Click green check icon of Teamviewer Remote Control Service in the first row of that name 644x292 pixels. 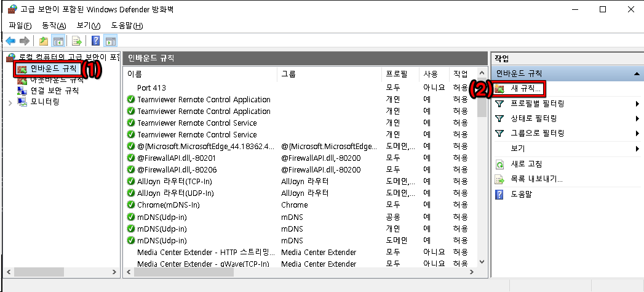tap(131, 123)
